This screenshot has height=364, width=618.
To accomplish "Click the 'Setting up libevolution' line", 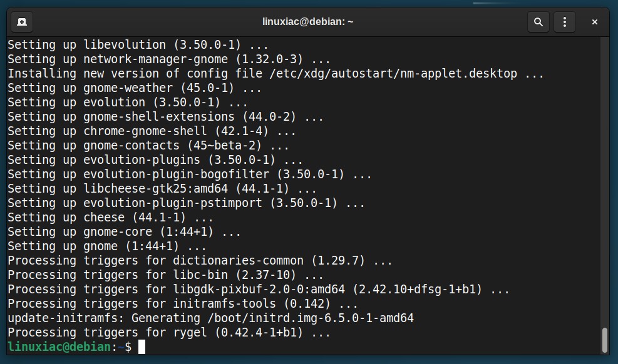I will pos(138,44).
